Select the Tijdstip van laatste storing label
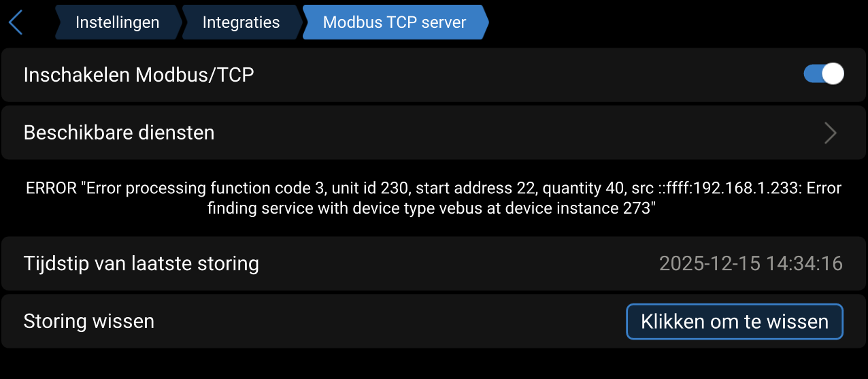Viewport: 868px width, 379px height. 141,263
